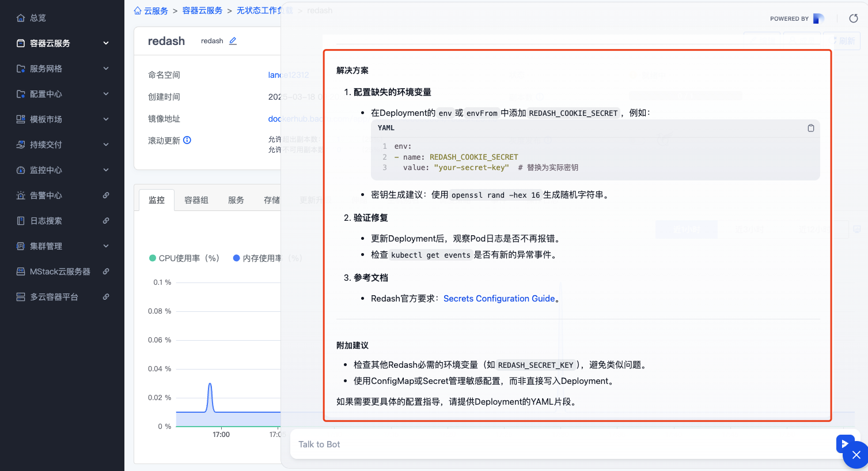Switch to the 容器组 tab
The height and width of the screenshot is (471, 868).
196,200
